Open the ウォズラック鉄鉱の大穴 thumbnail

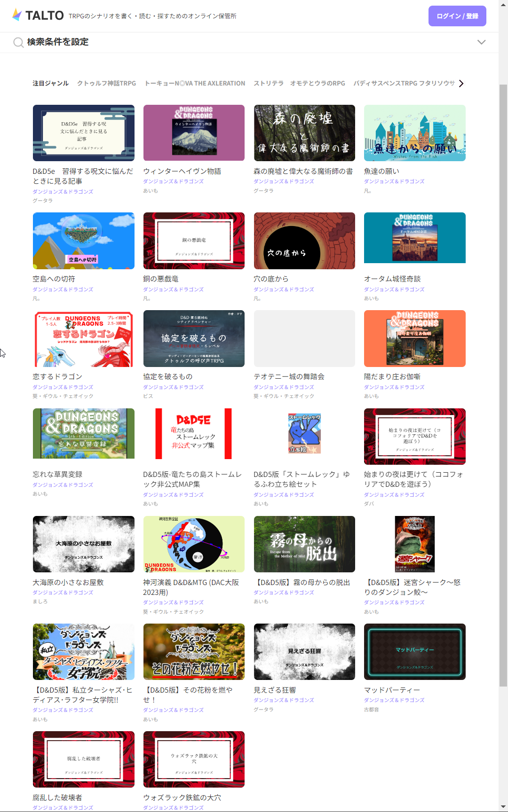click(194, 759)
